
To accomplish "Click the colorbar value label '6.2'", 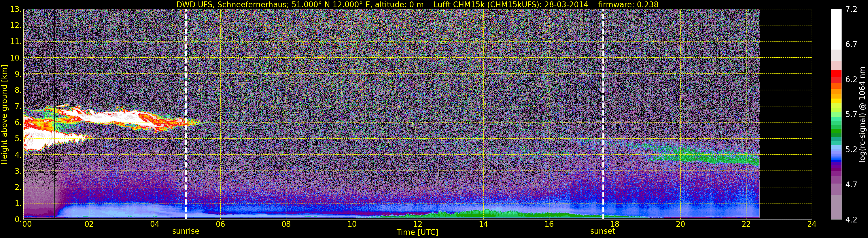I will tap(852, 79).
